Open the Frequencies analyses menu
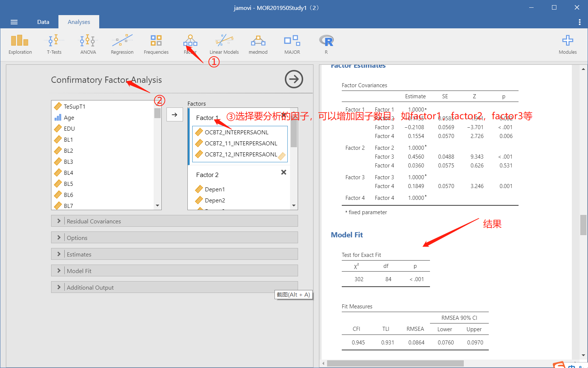Image resolution: width=588 pixels, height=368 pixels. click(156, 45)
